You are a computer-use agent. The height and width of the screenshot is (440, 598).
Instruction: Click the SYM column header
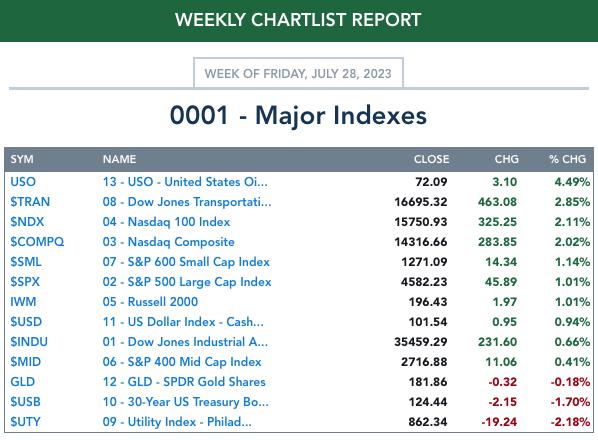22,159
